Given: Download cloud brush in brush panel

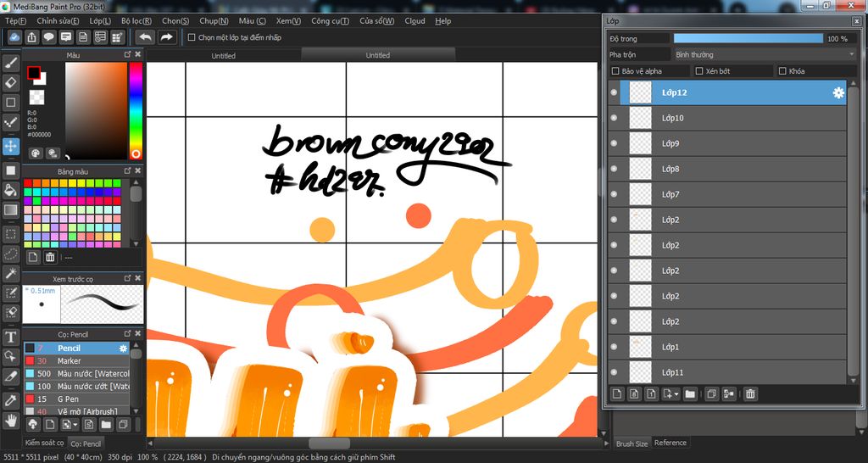Looking at the screenshot, I should 33,425.
